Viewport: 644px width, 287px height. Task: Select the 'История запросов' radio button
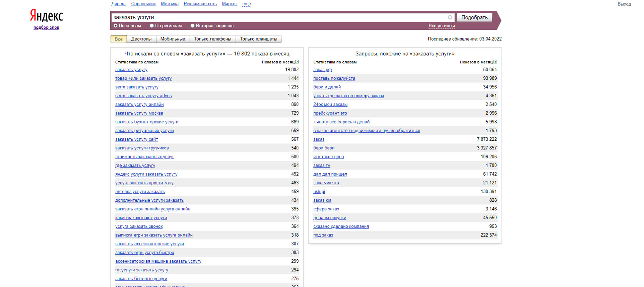(x=192, y=26)
